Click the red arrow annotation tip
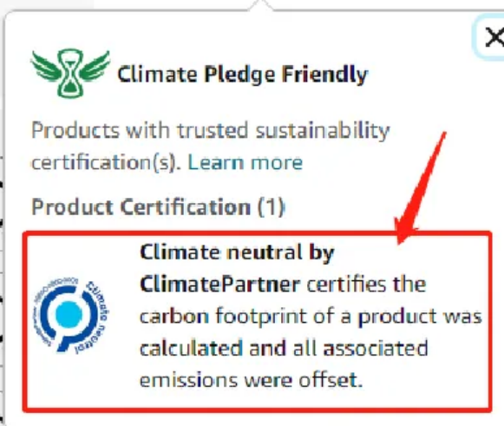Viewport: 504px width, 426px height. coord(400,240)
